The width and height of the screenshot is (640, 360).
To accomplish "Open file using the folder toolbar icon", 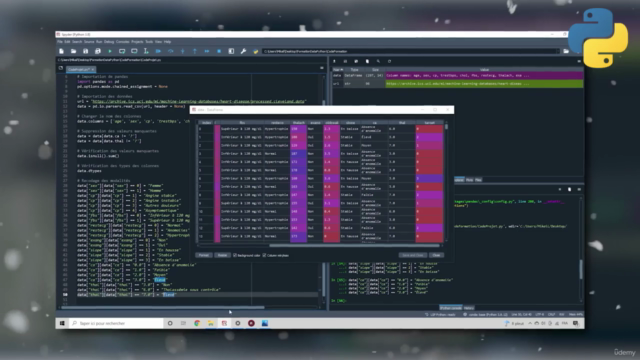I will tap(73, 51).
